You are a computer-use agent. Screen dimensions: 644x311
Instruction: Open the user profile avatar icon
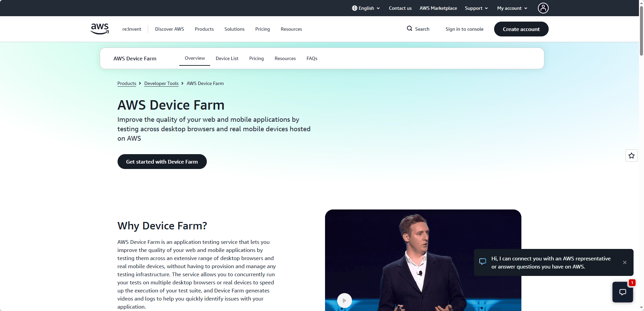point(543,8)
